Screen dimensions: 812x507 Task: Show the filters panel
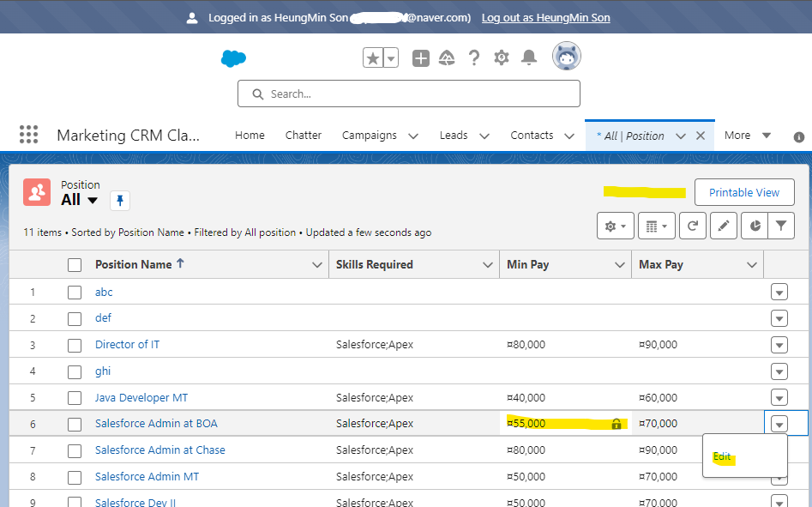click(781, 226)
